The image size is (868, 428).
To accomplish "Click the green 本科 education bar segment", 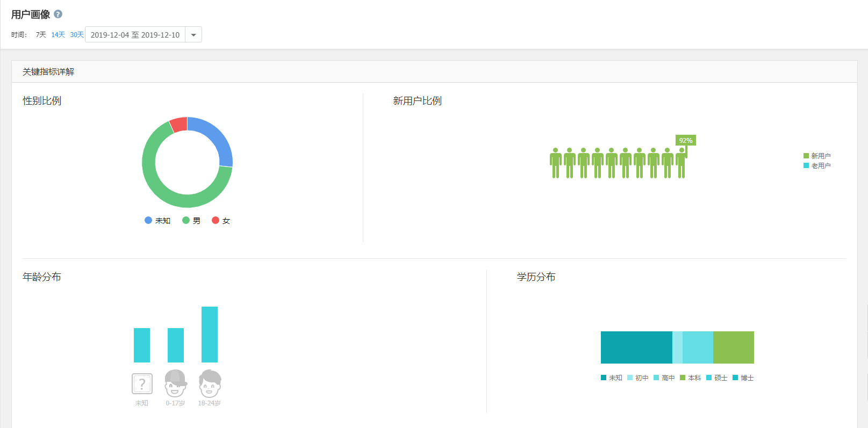I will point(734,347).
